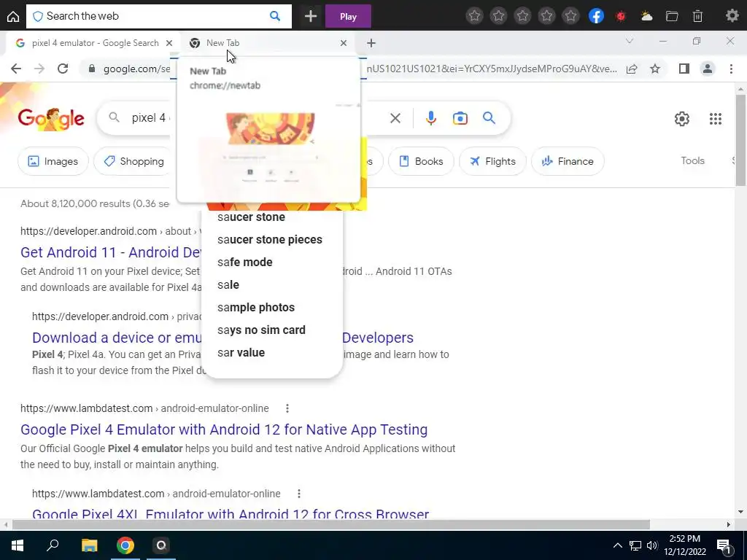Open Google Pixel 4 Emulator Android 12 link

[224, 429]
